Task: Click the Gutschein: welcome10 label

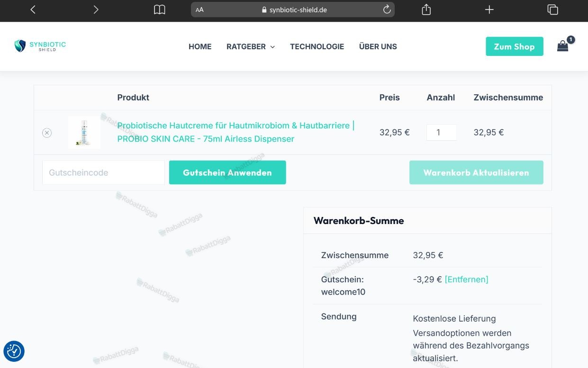Action: pyautogui.click(x=344, y=286)
